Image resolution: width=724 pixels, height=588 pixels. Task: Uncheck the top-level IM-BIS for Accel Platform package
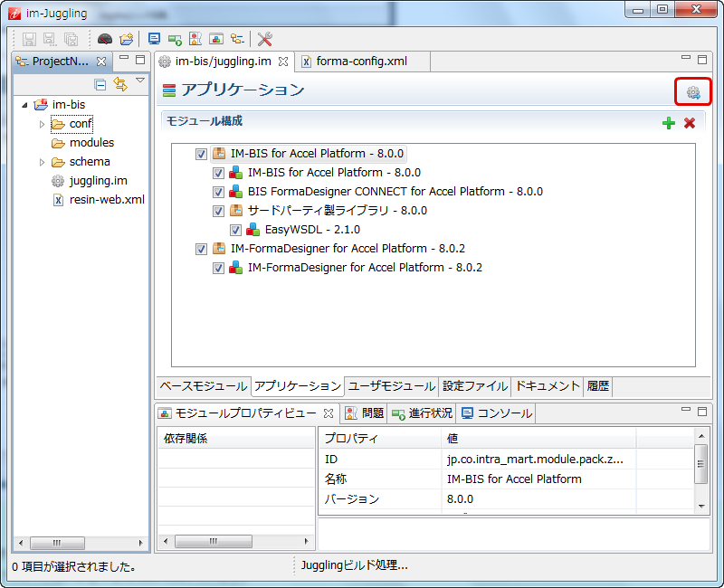coord(201,154)
